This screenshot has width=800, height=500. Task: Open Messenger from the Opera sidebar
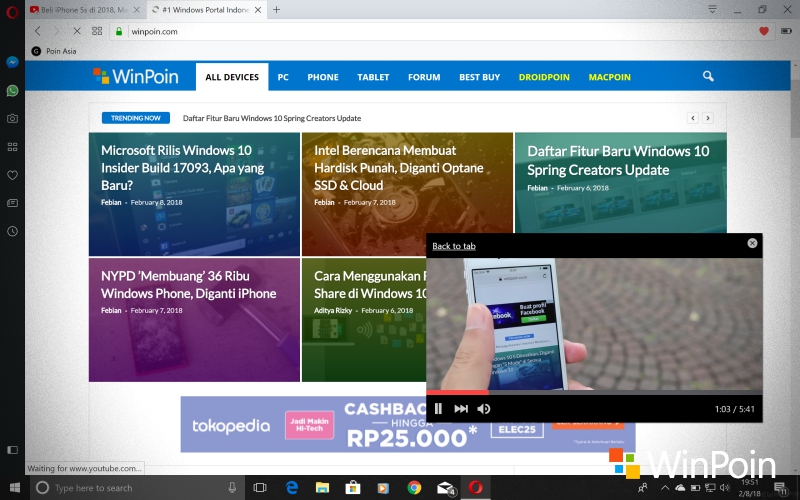click(x=12, y=61)
